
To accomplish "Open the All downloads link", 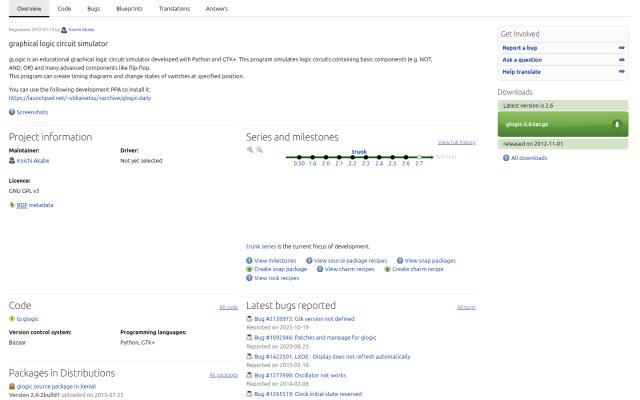I will [529, 158].
